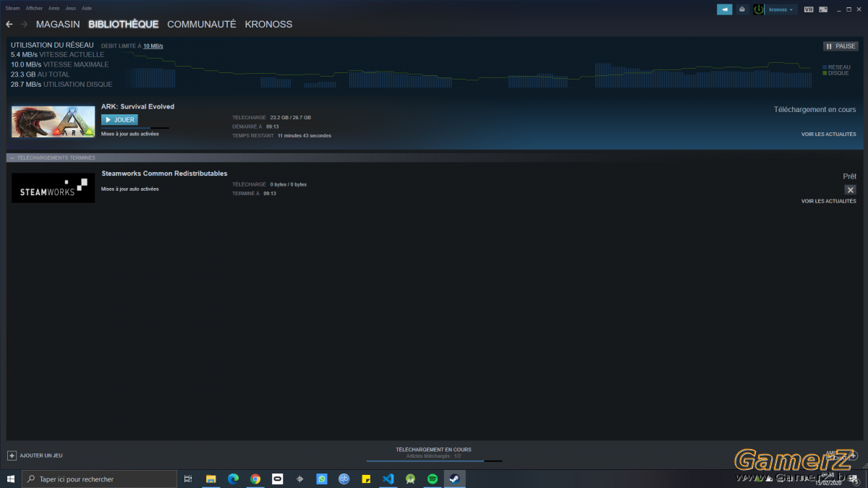This screenshot has width=868, height=488.
Task: Switch to Big Picture mode
Action: (823, 9)
